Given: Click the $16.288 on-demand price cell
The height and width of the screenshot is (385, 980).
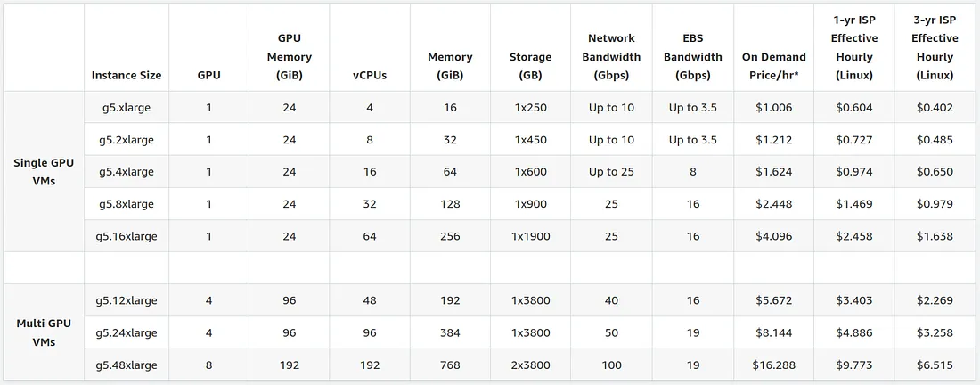Looking at the screenshot, I should click(x=773, y=365).
